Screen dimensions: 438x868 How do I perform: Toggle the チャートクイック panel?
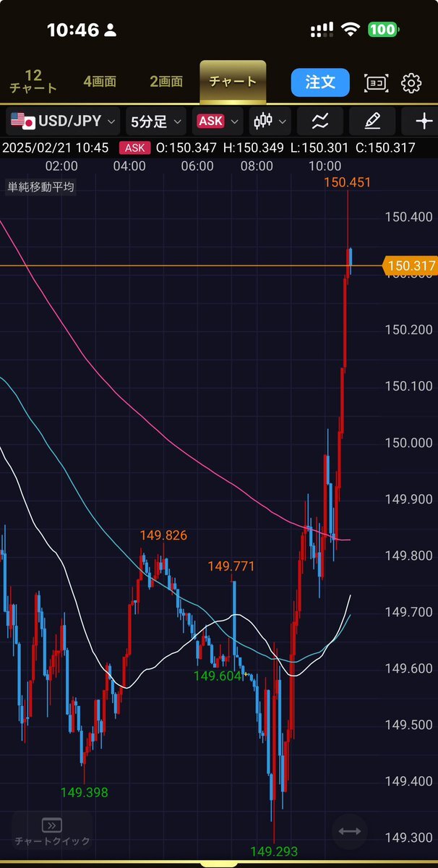tap(51, 832)
